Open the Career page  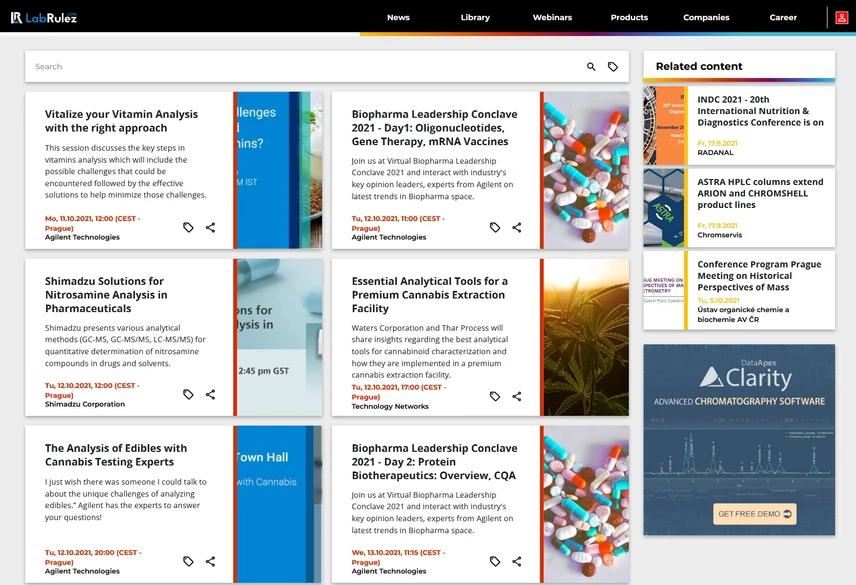coord(783,17)
